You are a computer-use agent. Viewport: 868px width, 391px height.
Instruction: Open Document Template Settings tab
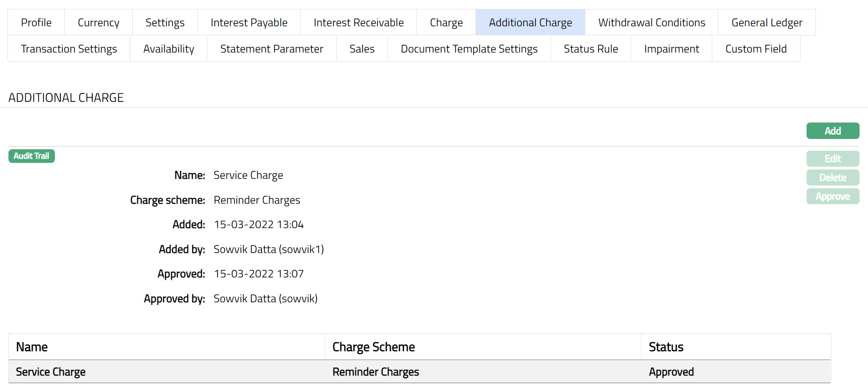click(x=469, y=49)
